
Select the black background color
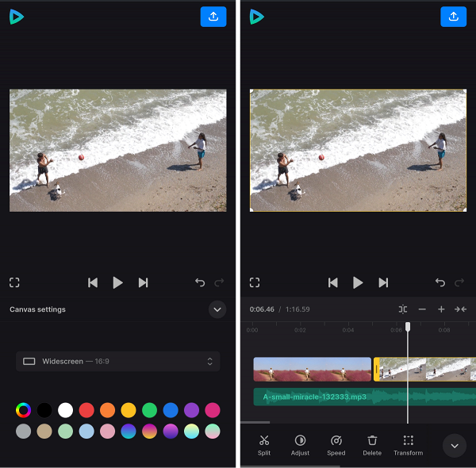(44, 410)
